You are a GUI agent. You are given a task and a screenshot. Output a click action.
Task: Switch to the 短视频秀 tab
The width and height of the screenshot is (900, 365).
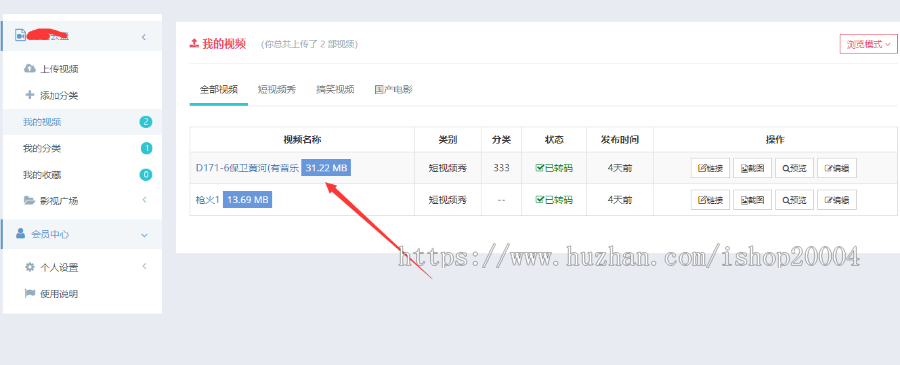click(x=277, y=90)
